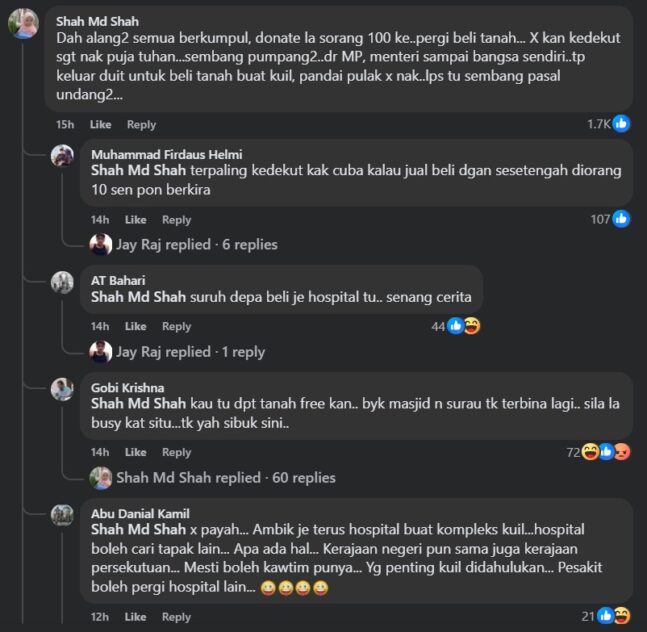Click Abu Danial Kamil's avatar
Image resolution: width=647 pixels, height=632 pixels.
tap(62, 514)
